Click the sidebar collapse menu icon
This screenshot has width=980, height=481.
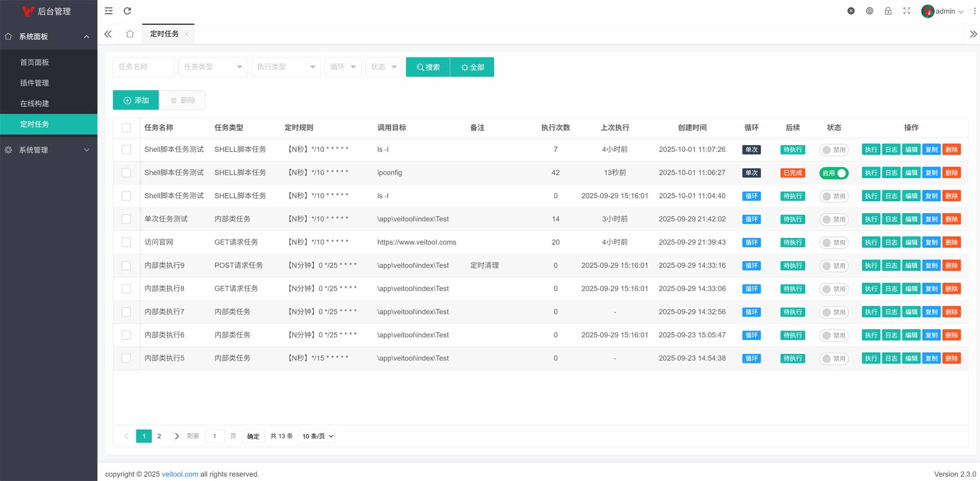(109, 11)
